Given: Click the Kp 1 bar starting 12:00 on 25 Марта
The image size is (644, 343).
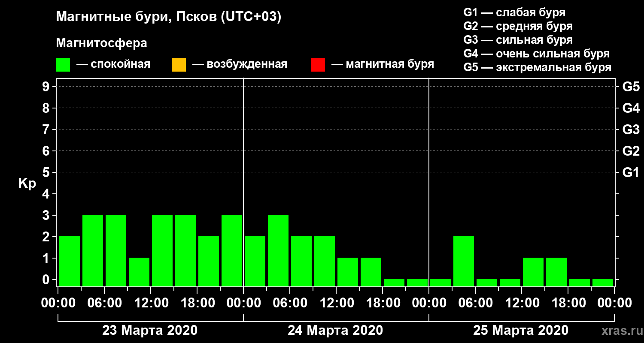Looking at the screenshot, I should point(533,272).
